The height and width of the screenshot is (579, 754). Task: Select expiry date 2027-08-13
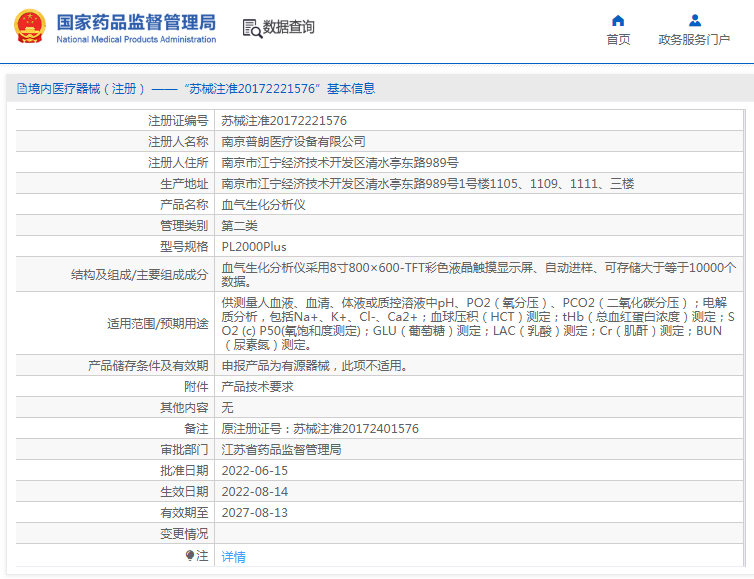[x=254, y=513]
